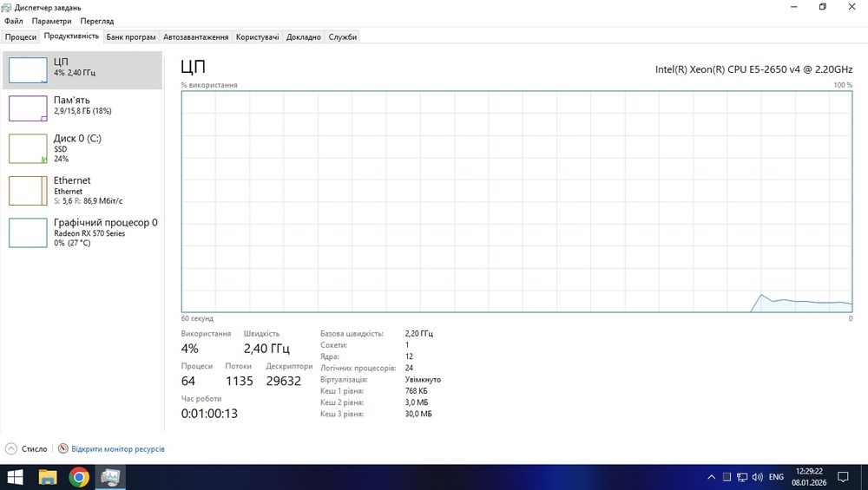868x490 pixels.
Task: Click the ЦП heading above the graph
Action: [x=194, y=67]
